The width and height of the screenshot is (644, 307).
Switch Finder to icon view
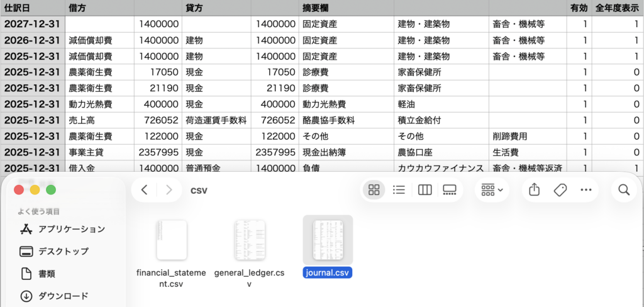point(374,189)
